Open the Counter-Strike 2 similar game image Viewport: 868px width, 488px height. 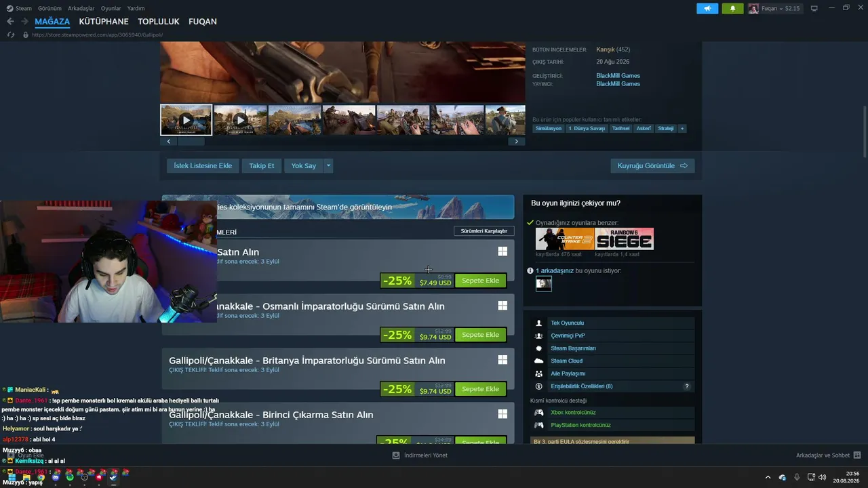tap(565, 239)
